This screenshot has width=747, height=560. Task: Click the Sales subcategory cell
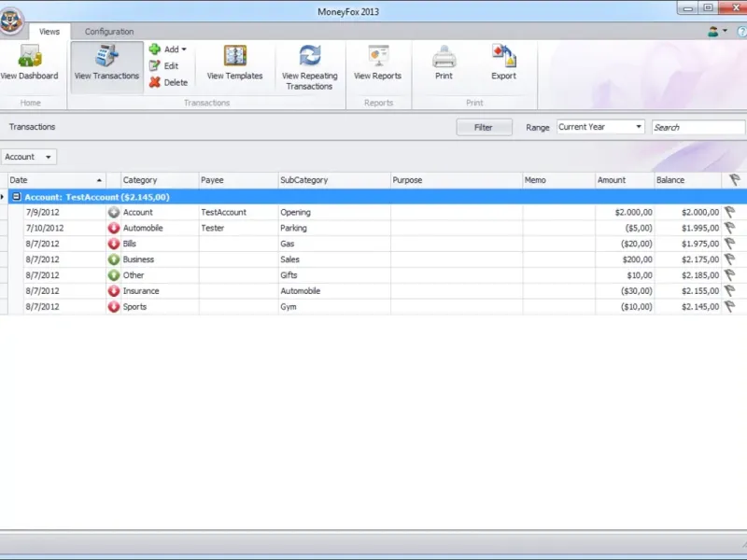pos(334,259)
